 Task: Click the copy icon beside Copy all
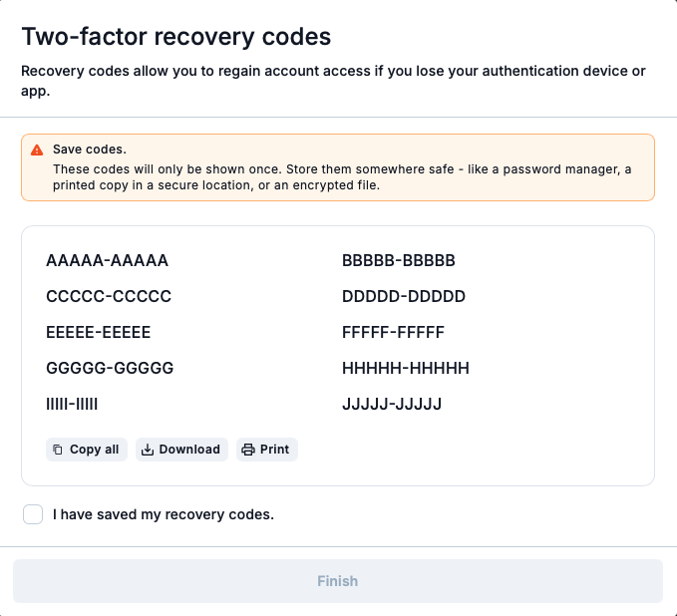[x=58, y=450]
